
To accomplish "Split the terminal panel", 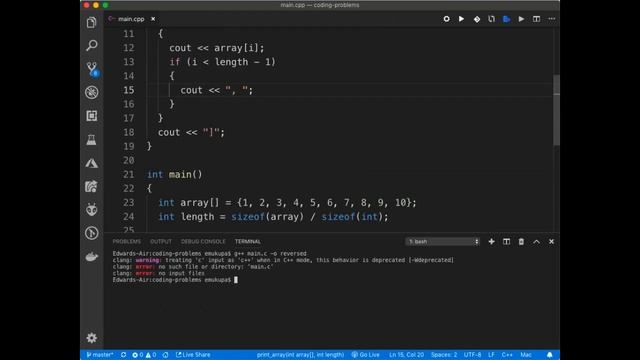I will (x=506, y=242).
